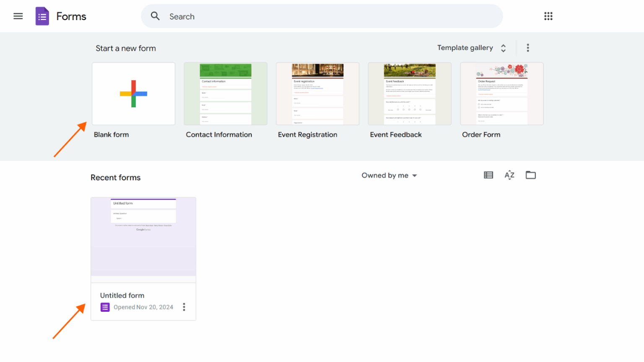Open the main hamburger menu
Image resolution: width=644 pixels, height=362 pixels.
[18, 16]
